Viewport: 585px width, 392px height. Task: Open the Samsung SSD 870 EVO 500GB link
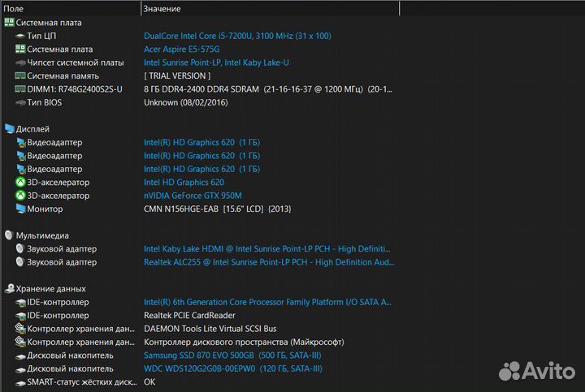click(x=232, y=355)
